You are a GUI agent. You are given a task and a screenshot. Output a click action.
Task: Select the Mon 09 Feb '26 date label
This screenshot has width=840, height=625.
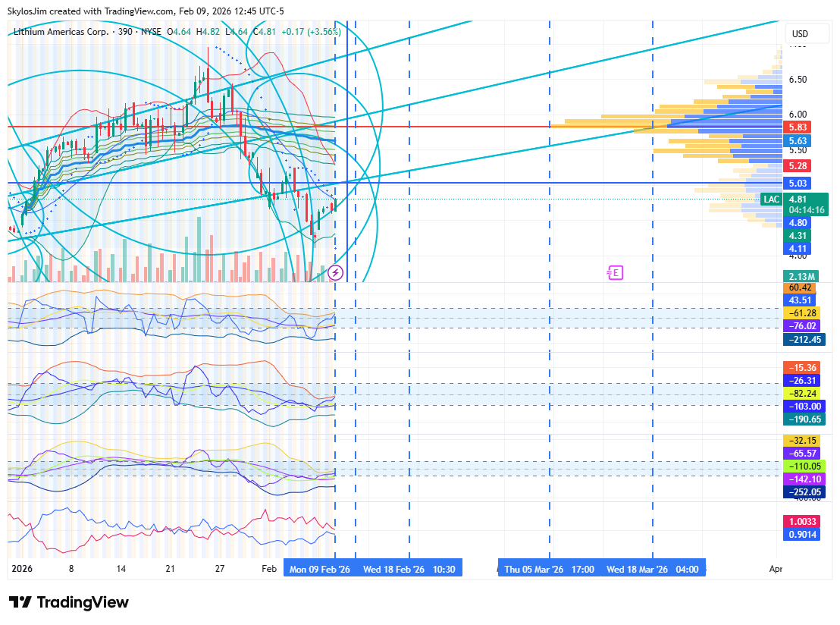319,569
